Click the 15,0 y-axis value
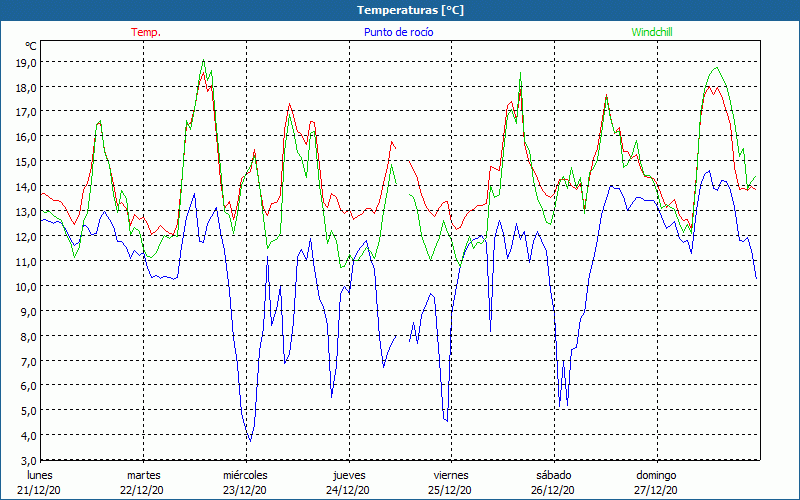 pos(26,162)
